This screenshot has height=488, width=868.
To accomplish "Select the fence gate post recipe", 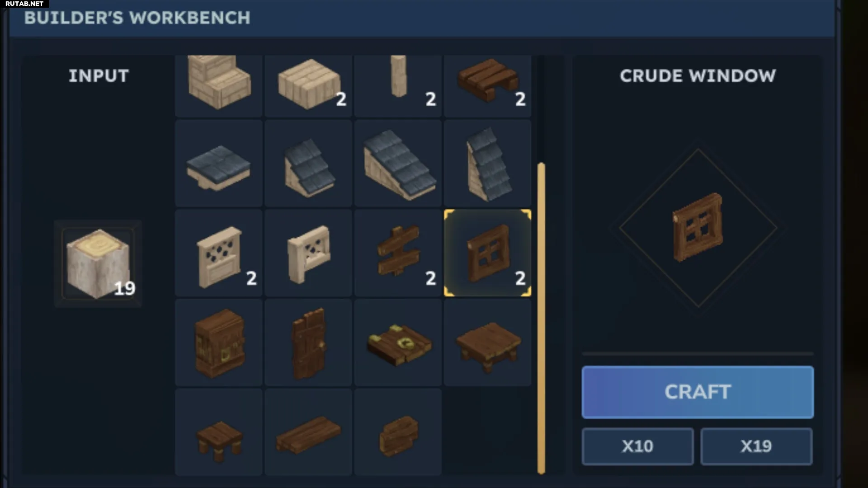I will pos(308,253).
